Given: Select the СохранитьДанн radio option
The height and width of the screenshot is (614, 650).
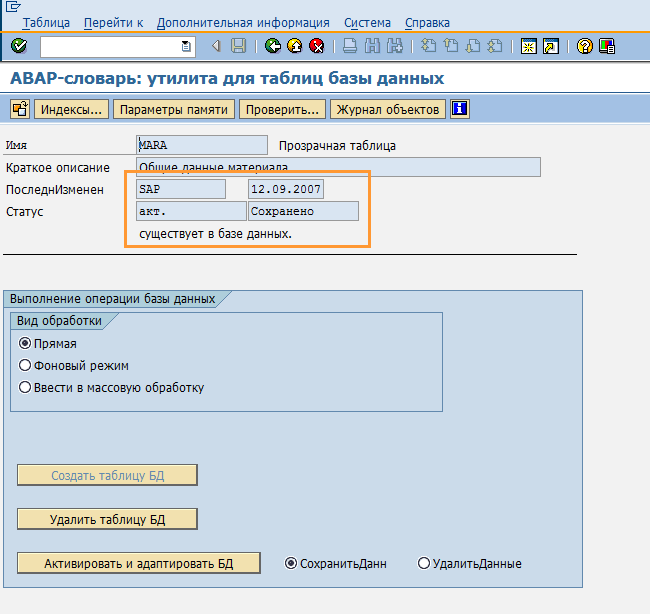Looking at the screenshot, I should [x=291, y=563].
